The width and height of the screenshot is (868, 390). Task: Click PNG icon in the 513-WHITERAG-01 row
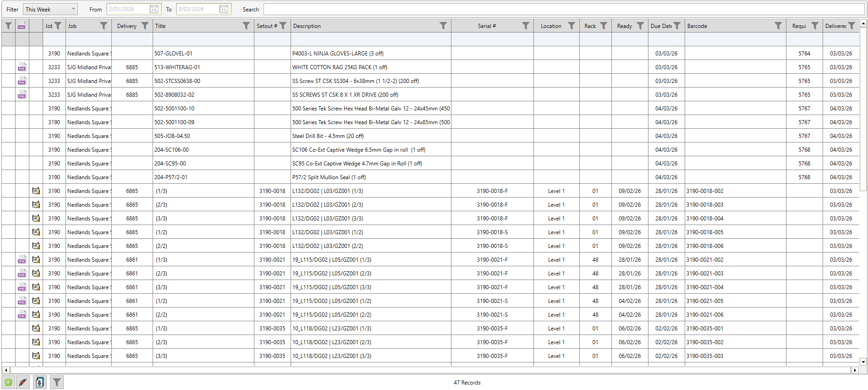tap(22, 67)
